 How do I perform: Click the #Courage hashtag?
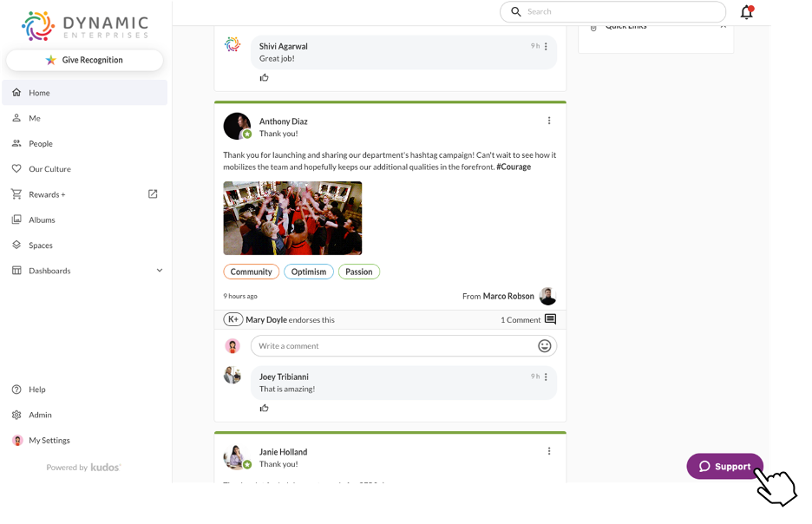click(514, 167)
